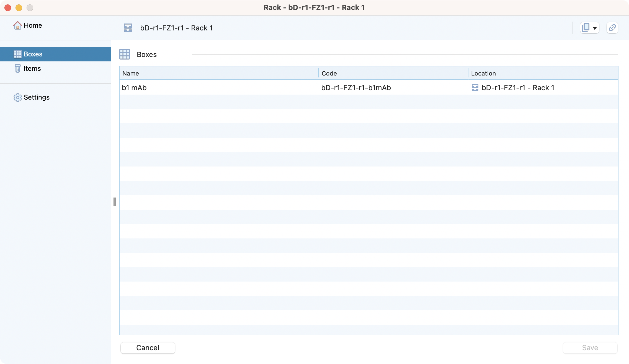Sort by the Name column header
The height and width of the screenshot is (364, 629).
(x=131, y=73)
